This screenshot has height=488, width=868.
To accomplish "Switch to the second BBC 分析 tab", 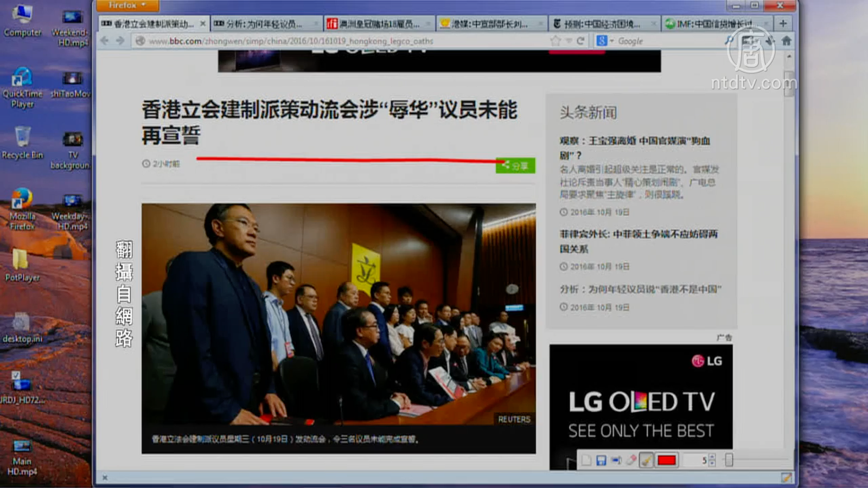I will [x=263, y=24].
